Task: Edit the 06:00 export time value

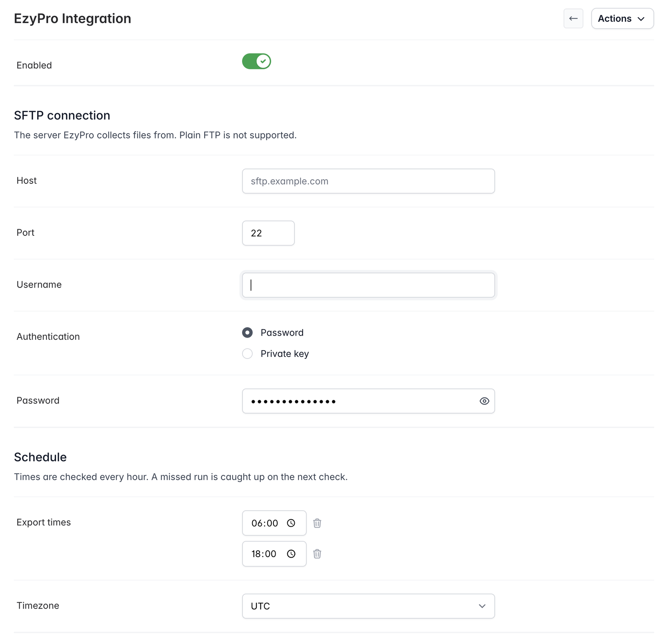Action: 265,523
